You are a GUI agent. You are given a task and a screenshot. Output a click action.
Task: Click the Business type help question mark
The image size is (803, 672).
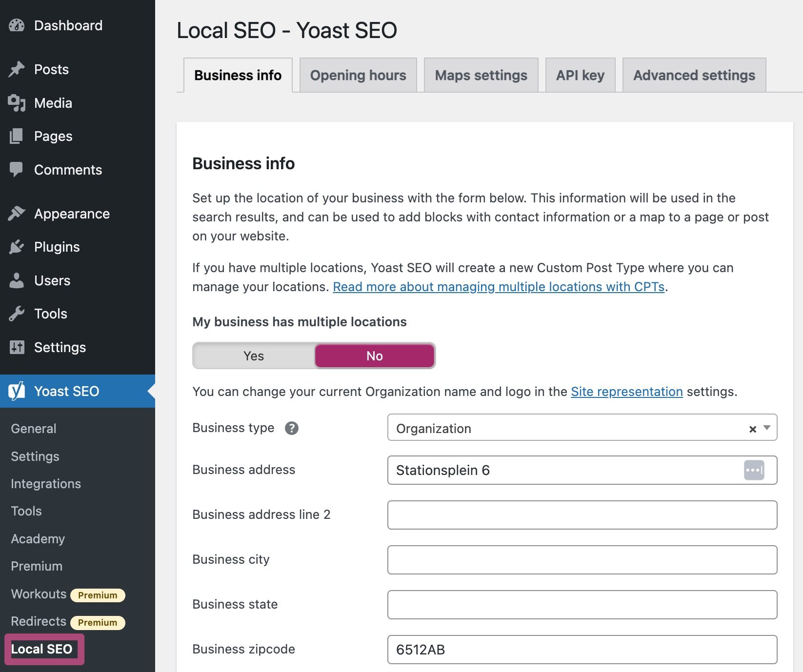pyautogui.click(x=291, y=428)
